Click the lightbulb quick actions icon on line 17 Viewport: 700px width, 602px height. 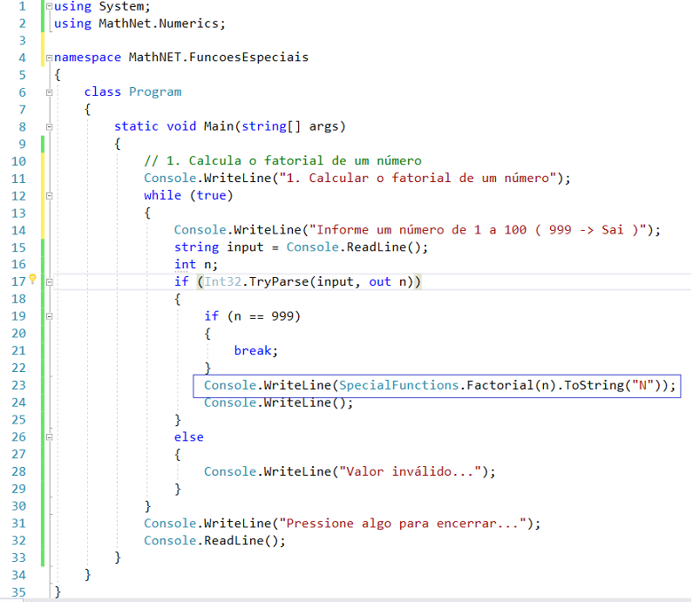click(32, 279)
